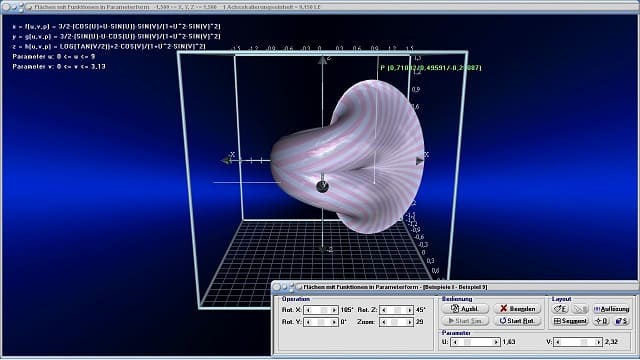Click the y = g(u,v,p) formula line
The image size is (640, 360).
click(116, 36)
